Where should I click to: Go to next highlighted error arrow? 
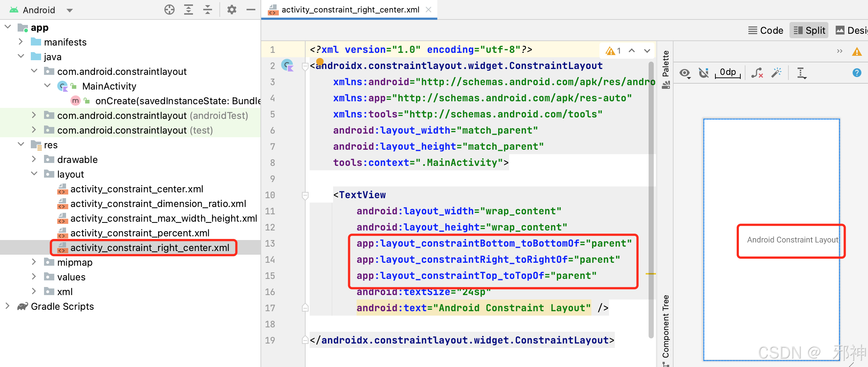tap(647, 51)
